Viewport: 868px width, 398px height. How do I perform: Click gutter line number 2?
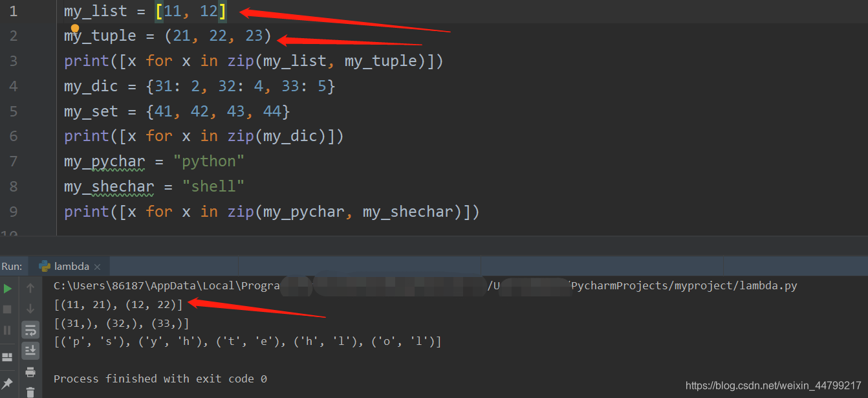point(14,36)
